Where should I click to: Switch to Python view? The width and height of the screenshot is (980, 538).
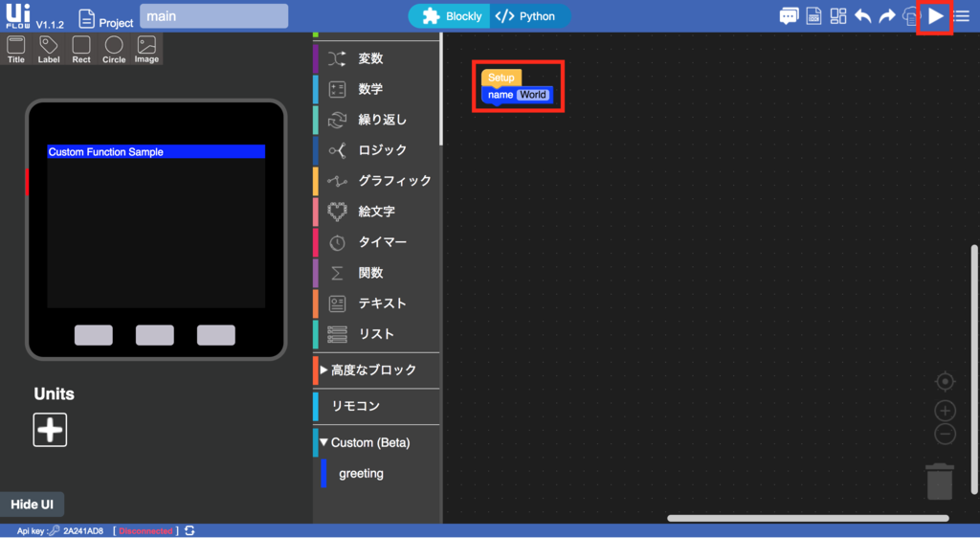coord(530,16)
